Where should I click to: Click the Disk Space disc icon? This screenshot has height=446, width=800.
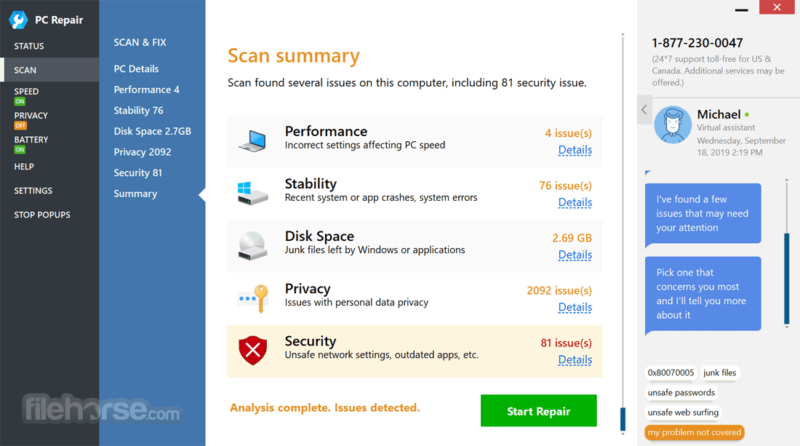point(253,246)
